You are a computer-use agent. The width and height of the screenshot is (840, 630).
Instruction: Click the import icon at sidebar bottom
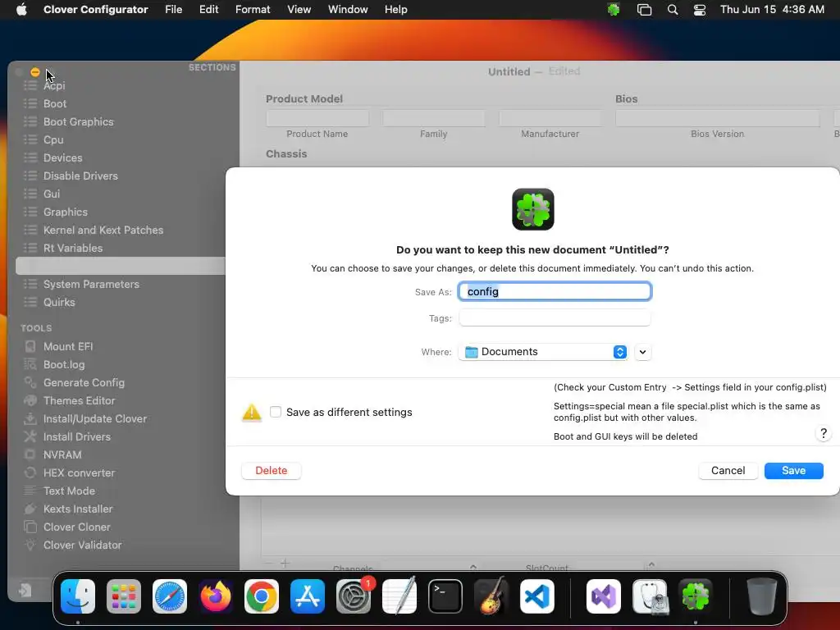point(25,591)
